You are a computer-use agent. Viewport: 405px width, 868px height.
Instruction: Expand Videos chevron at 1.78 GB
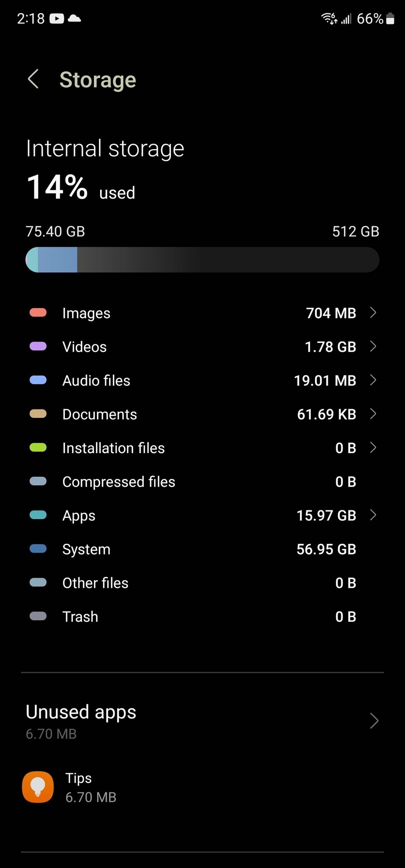tap(373, 346)
